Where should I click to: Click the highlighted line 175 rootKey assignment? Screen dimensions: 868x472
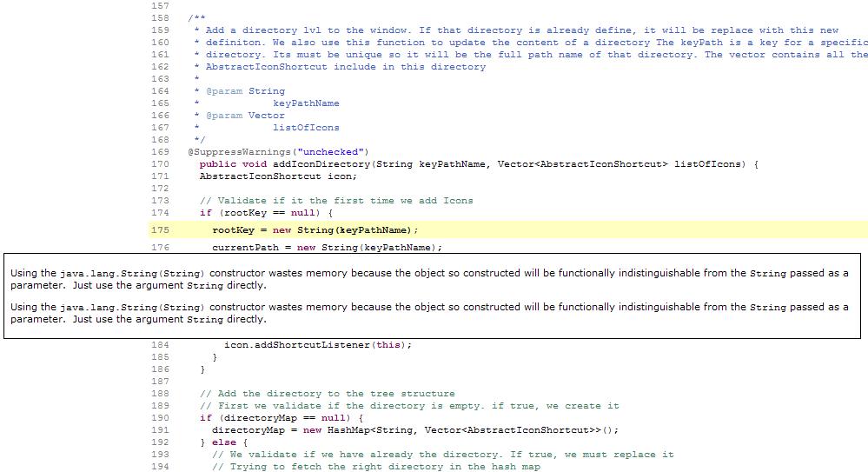tap(315, 230)
